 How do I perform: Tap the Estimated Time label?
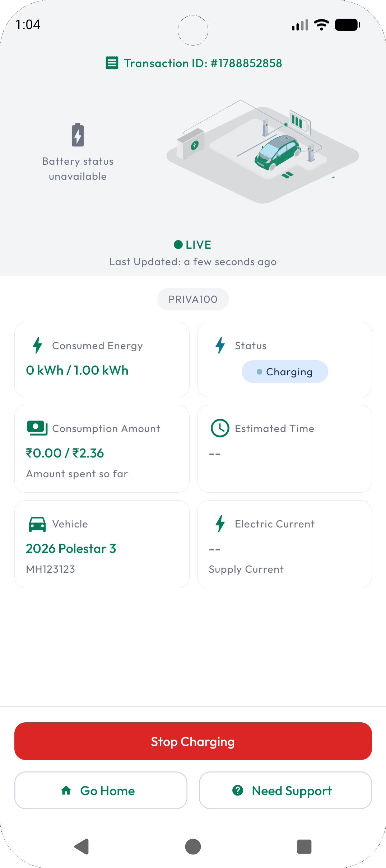[x=274, y=428]
